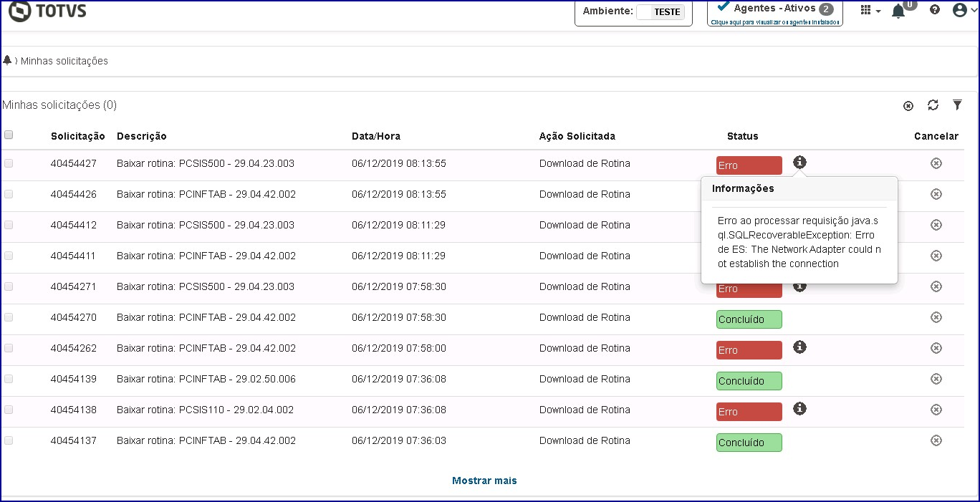This screenshot has width=980, height=502.
Task: Click description PCSIS110 - 29.02.04.002
Action: coord(205,410)
